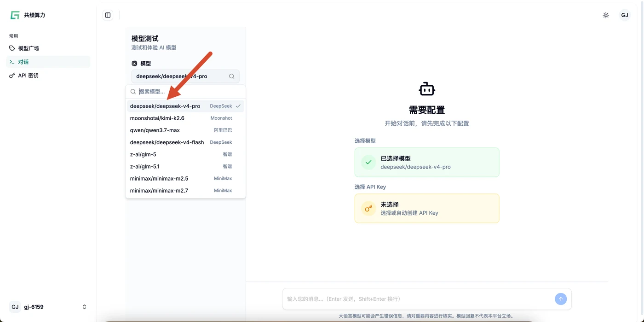
Task: Switch theme with the sun icon
Action: tap(606, 15)
